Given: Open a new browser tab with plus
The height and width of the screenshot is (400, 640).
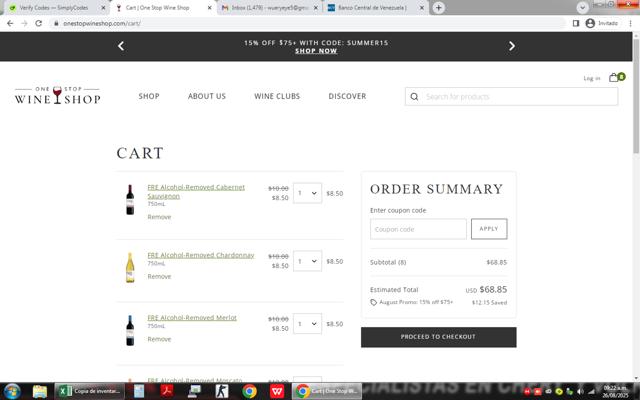Looking at the screenshot, I should [x=438, y=7].
